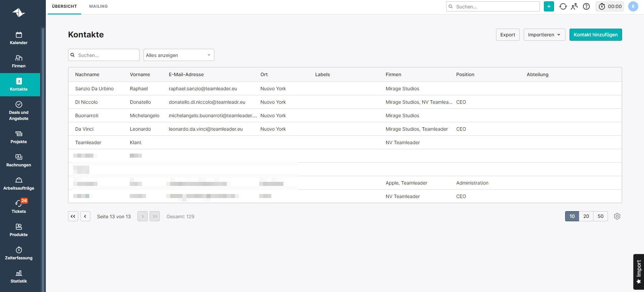Click Kontakt hinzufügen button
644x292 pixels.
[x=595, y=35]
